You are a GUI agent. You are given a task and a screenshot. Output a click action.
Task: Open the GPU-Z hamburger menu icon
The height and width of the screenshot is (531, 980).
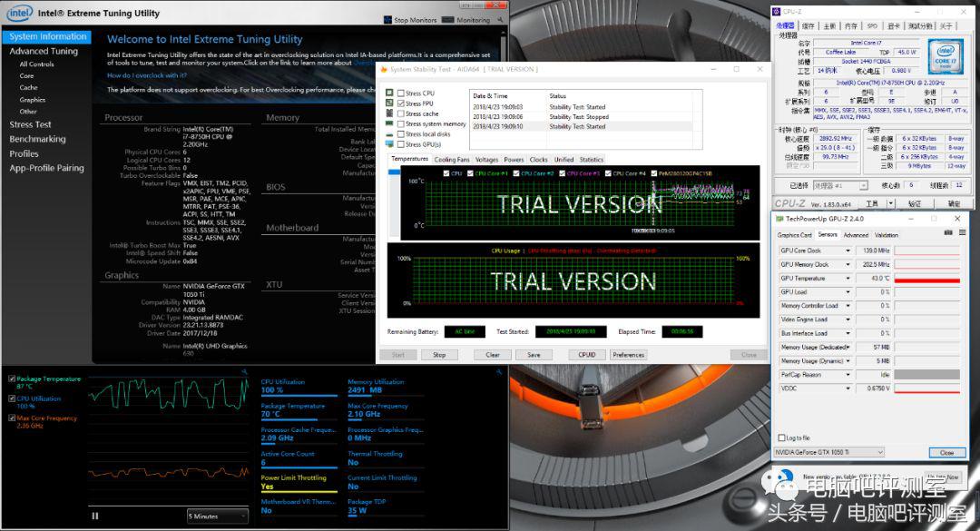point(960,234)
